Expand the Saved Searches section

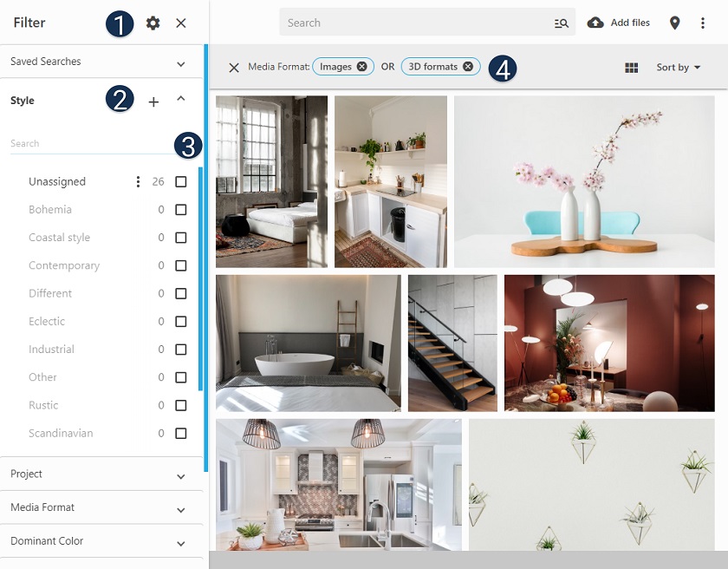(181, 63)
